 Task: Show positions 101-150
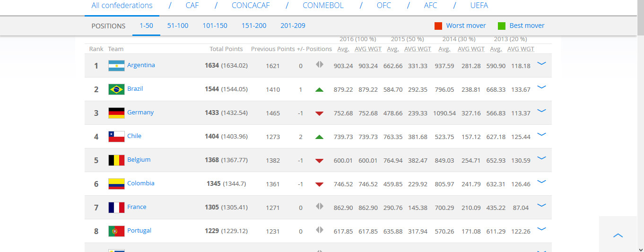(215, 26)
